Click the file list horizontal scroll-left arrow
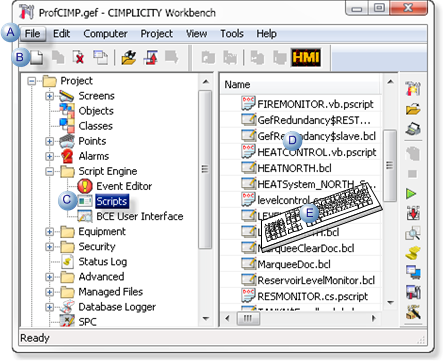Screen dimensions: 445x361 228,319
